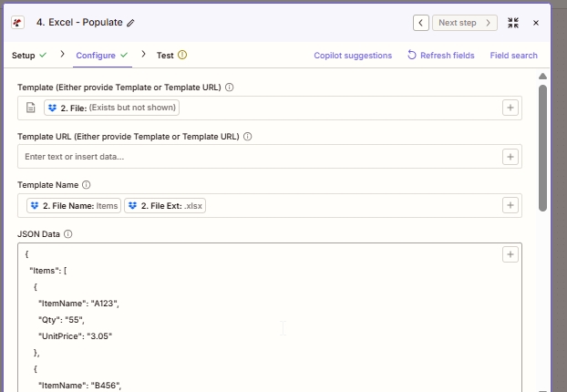Collapse the editor panel with shrink icon
Screen dimensions: 567x392
(x=513, y=23)
